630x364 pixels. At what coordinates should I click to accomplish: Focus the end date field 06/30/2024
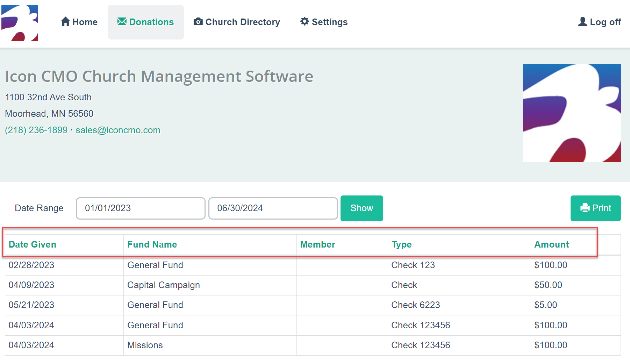(x=273, y=208)
